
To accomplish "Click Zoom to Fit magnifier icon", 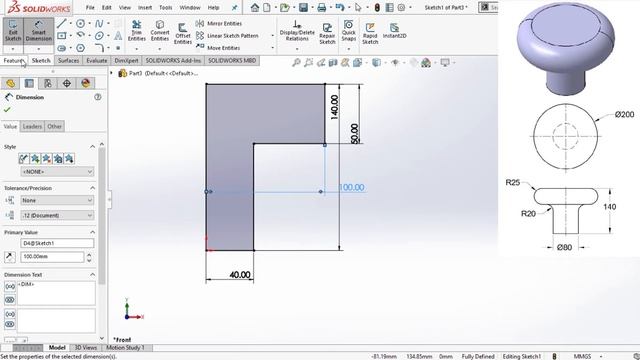I will tap(296, 62).
